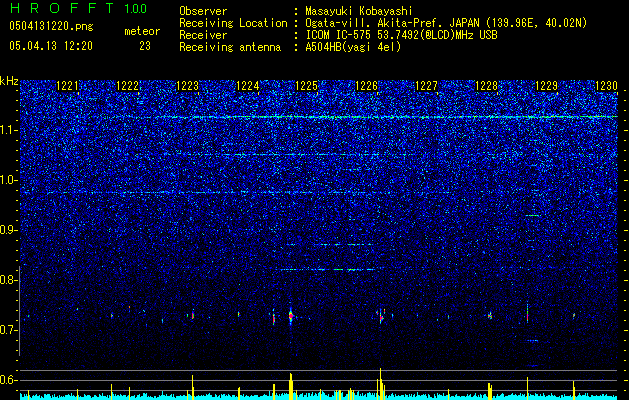Click the kHz axis unit label
The height and width of the screenshot is (400, 629).
(x=9, y=81)
